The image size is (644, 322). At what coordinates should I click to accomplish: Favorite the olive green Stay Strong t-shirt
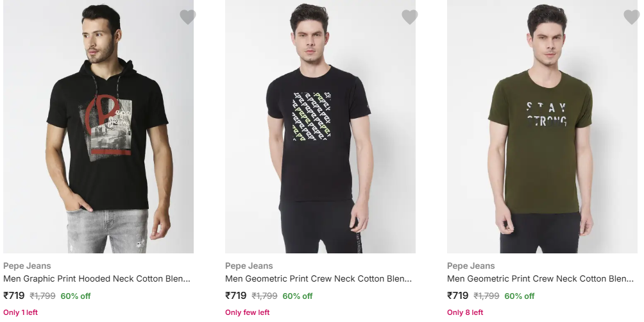631,17
